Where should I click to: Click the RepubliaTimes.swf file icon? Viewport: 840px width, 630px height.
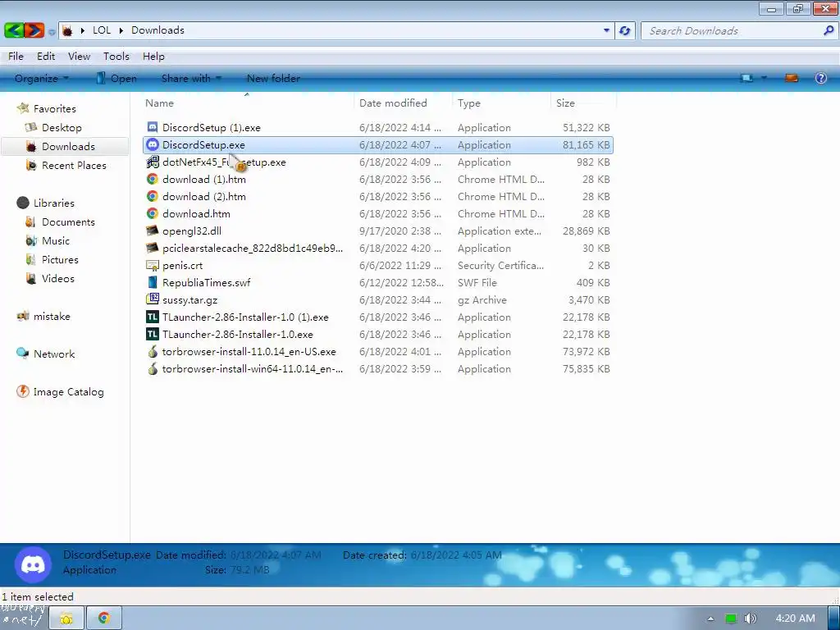coord(152,282)
